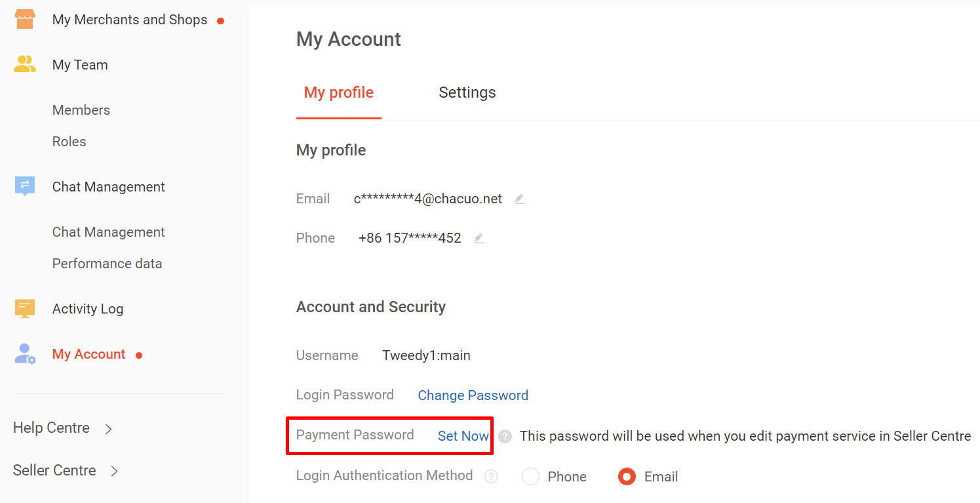Image resolution: width=980 pixels, height=503 pixels.
Task: Expand the Help Centre chevron
Action: (x=109, y=429)
